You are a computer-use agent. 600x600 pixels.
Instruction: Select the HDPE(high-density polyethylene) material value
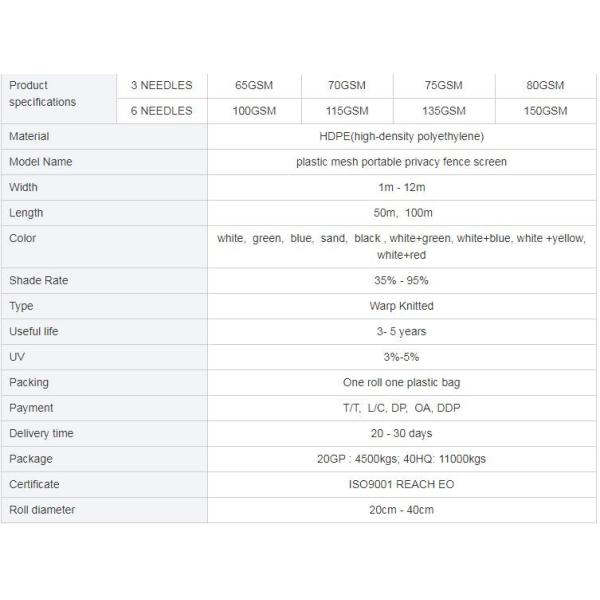pos(401,136)
